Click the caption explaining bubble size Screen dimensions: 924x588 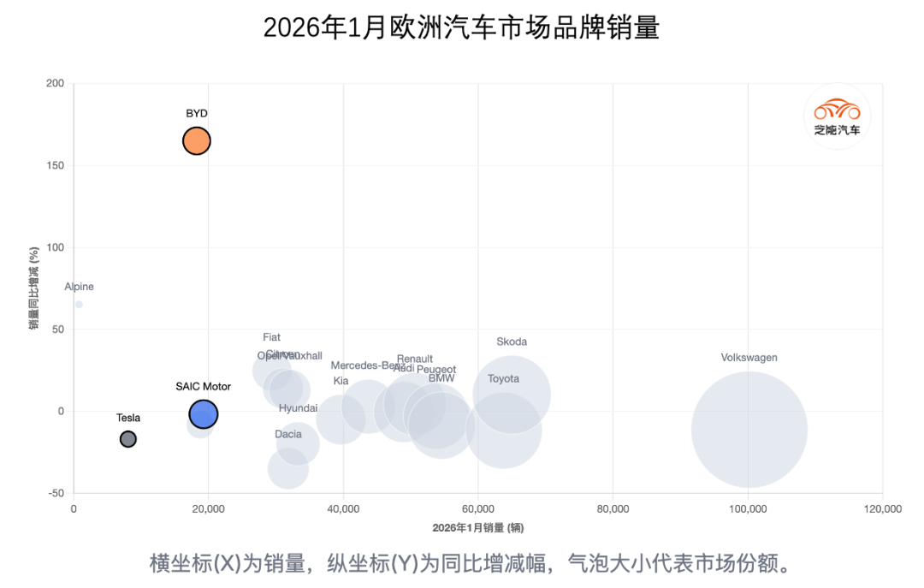click(x=471, y=564)
